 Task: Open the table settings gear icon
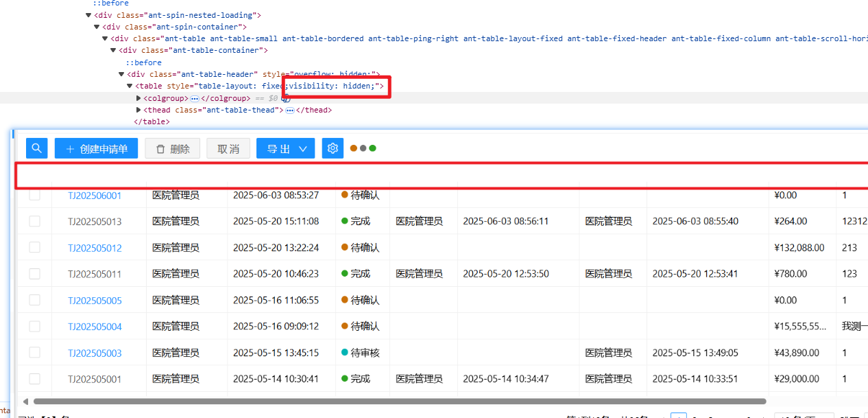tap(333, 148)
